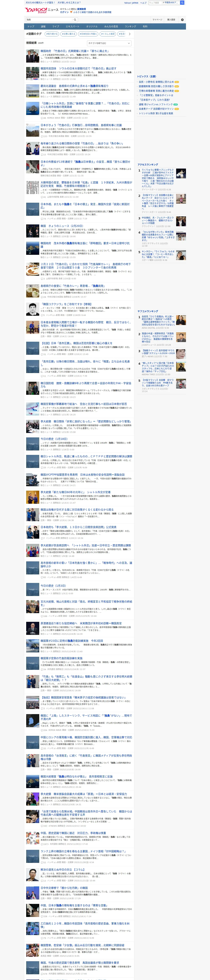
Task: Switch to the 速報 tab
Action: tap(43, 27)
